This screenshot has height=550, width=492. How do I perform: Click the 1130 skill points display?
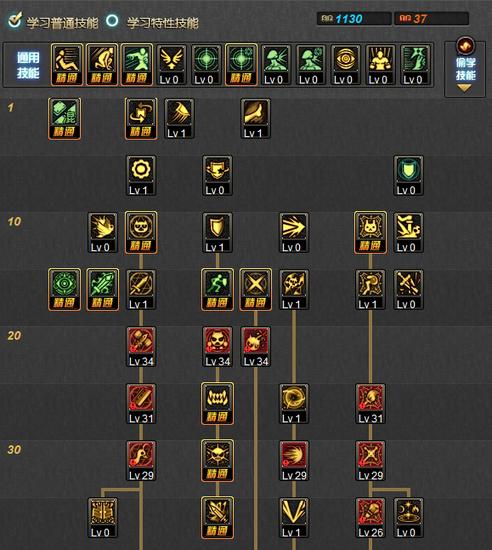[354, 19]
